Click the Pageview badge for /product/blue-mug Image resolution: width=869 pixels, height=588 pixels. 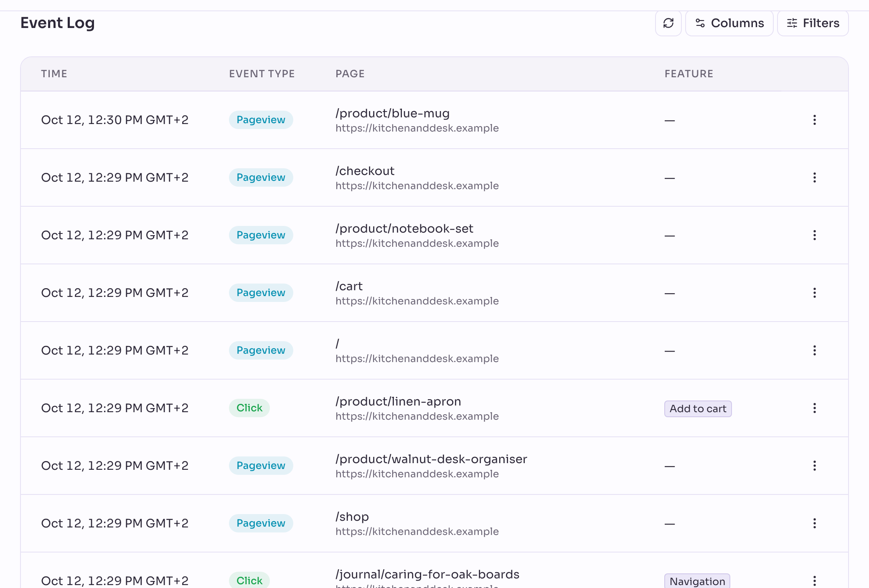click(261, 120)
